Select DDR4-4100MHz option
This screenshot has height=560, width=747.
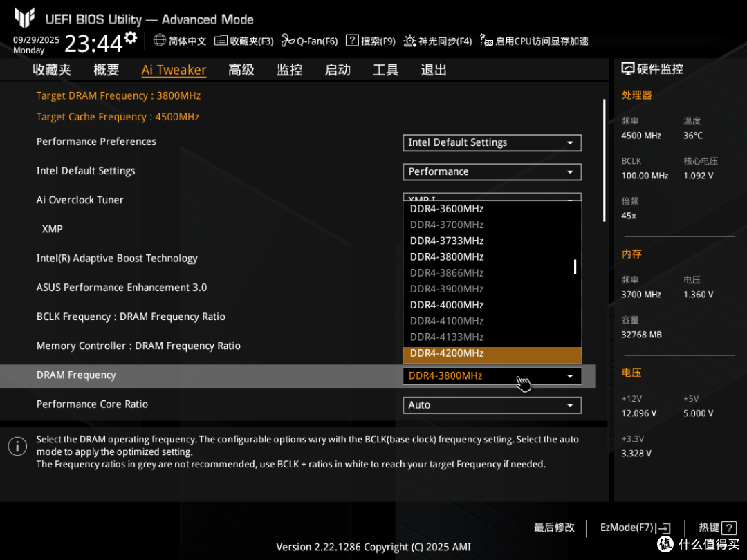(x=492, y=321)
